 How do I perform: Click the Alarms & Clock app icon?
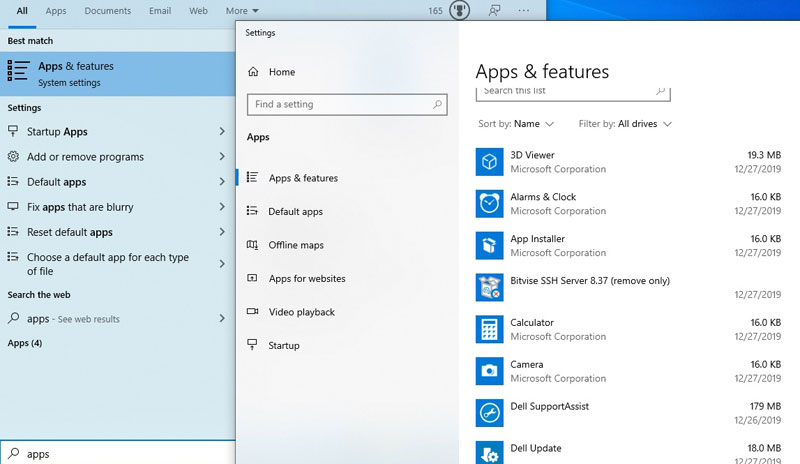(489, 204)
